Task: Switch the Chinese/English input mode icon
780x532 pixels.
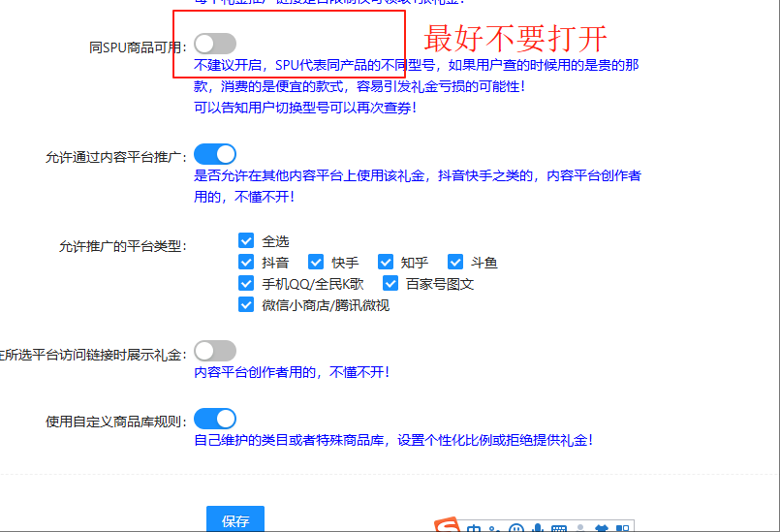Action: click(x=474, y=528)
